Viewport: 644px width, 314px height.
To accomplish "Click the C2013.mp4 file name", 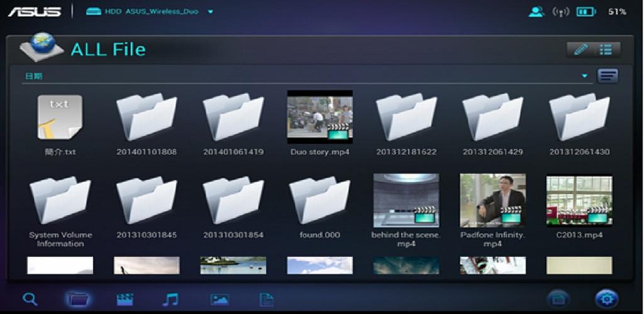I will (579, 235).
